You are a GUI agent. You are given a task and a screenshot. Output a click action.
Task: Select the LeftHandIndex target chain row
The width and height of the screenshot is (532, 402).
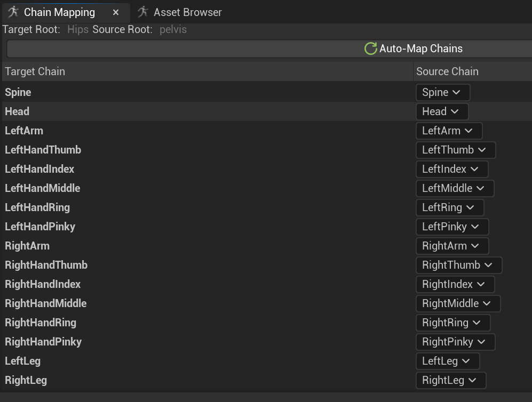[39, 169]
